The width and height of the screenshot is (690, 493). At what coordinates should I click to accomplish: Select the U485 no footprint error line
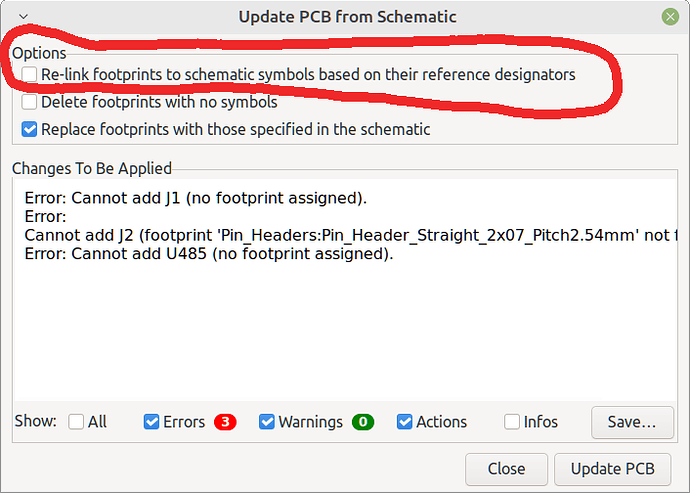coord(209,254)
